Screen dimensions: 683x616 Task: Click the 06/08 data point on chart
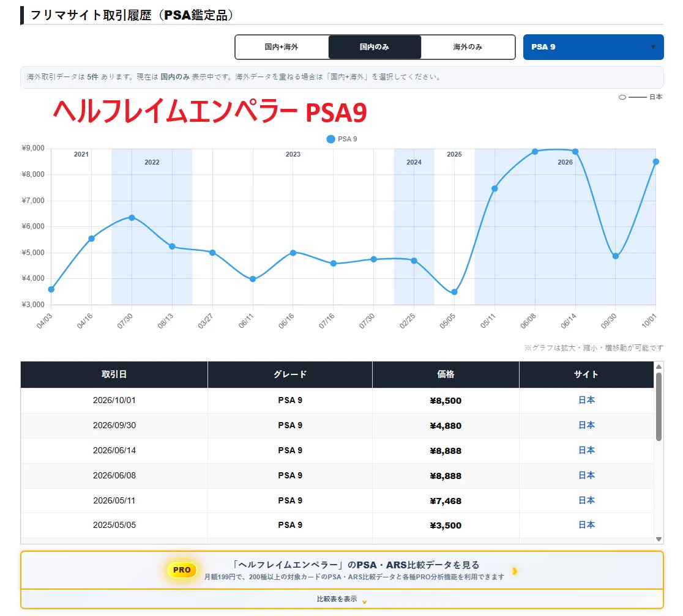[x=535, y=152]
